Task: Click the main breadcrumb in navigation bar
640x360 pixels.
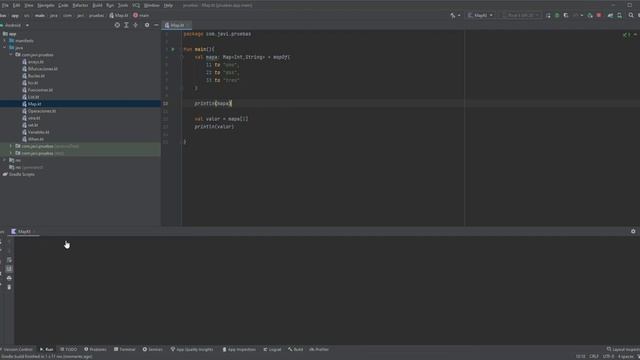Action: tap(40, 16)
